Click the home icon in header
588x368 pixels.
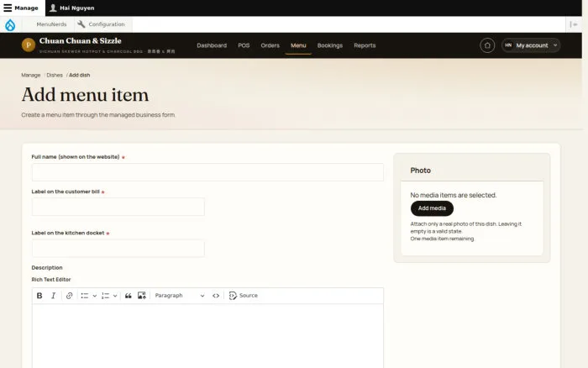pyautogui.click(x=487, y=45)
